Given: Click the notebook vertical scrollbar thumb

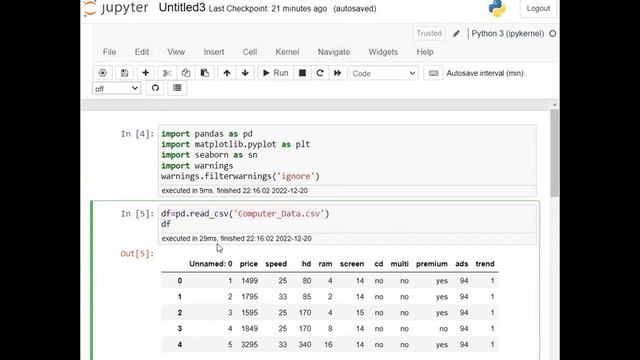Looking at the screenshot, I should click(554, 153).
